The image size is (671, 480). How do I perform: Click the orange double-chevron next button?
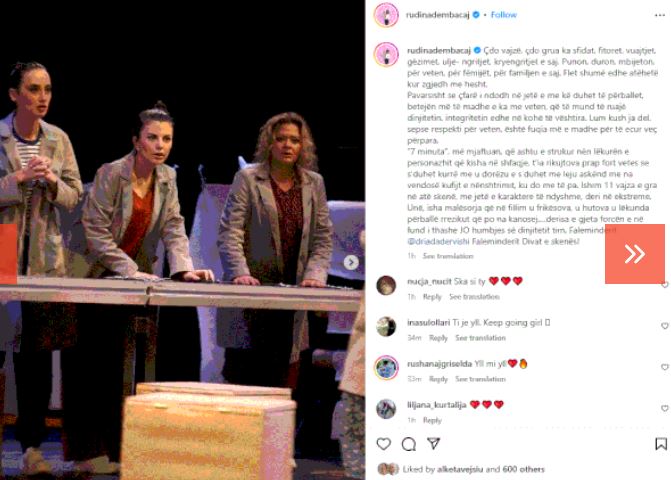coord(635,254)
